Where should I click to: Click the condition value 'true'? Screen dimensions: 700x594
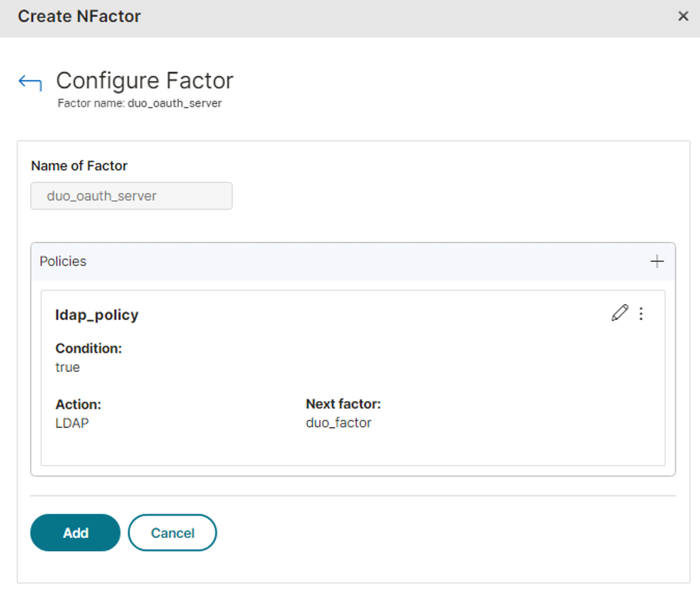(x=68, y=367)
